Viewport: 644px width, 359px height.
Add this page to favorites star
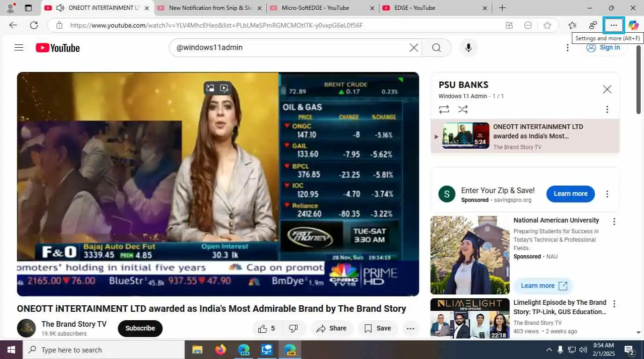[547, 25]
